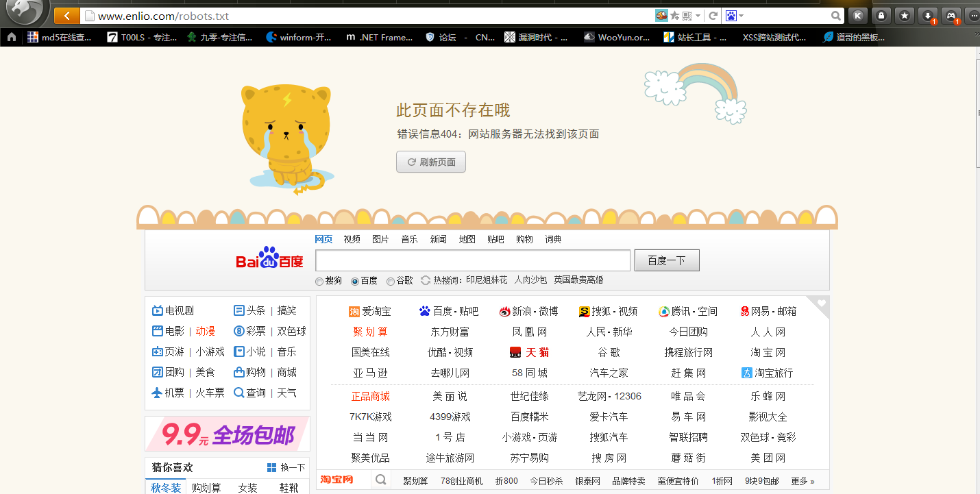Open the Cheetah browser main menu logo

(x=23, y=10)
